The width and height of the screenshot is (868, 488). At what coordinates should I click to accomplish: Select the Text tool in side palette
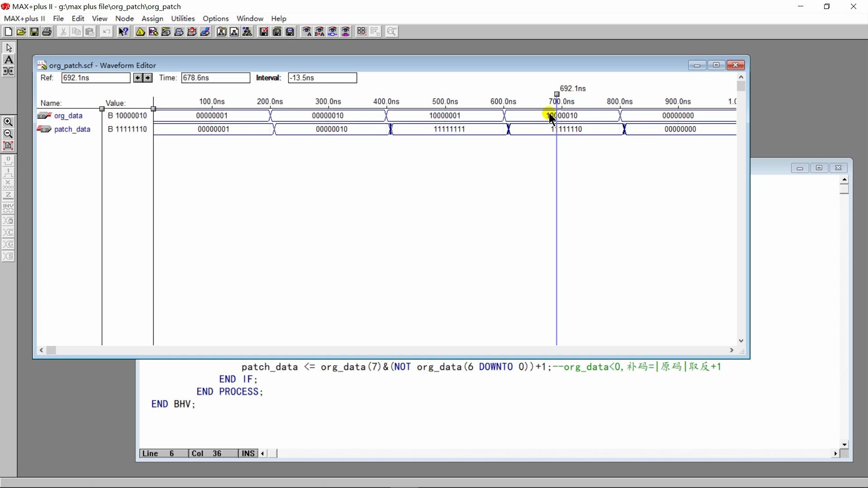pos(9,60)
